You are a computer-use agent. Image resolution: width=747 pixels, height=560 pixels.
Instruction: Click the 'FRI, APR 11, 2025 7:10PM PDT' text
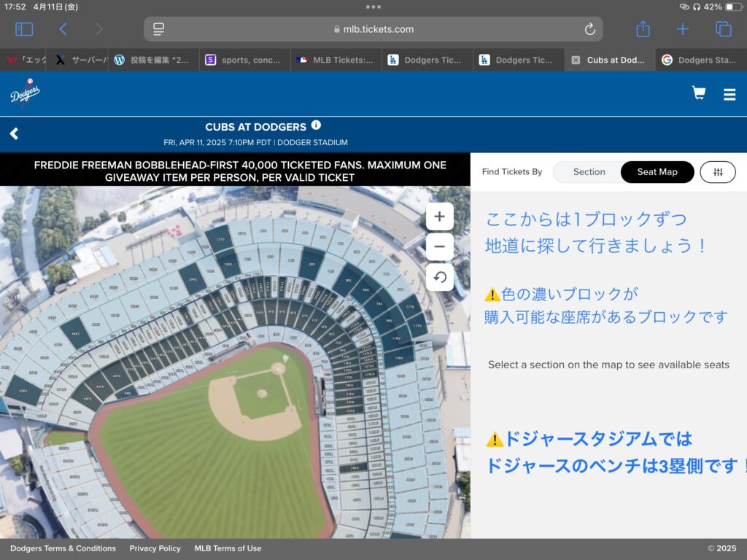217,142
